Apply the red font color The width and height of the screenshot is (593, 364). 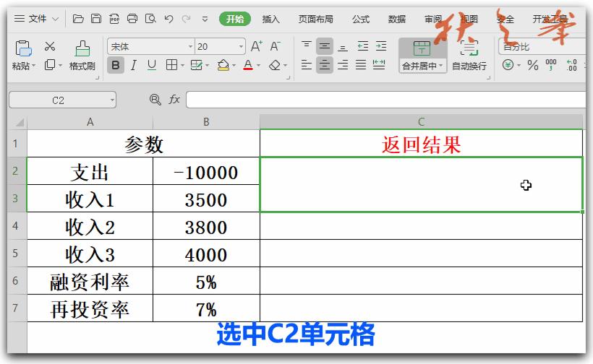[248, 65]
